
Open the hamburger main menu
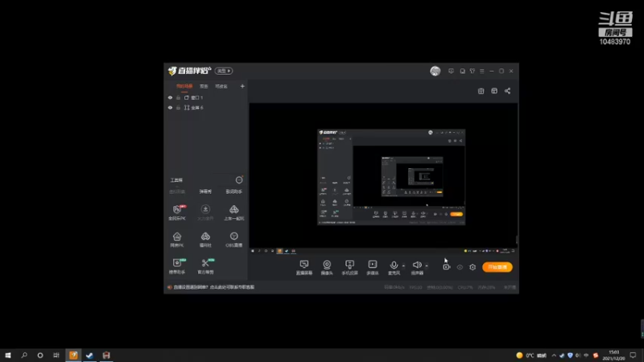(481, 71)
